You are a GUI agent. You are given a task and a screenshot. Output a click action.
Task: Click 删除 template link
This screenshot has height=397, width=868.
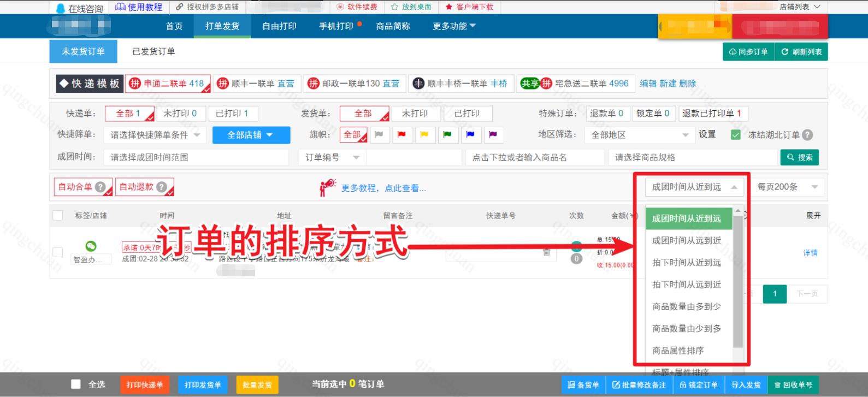[x=688, y=84]
